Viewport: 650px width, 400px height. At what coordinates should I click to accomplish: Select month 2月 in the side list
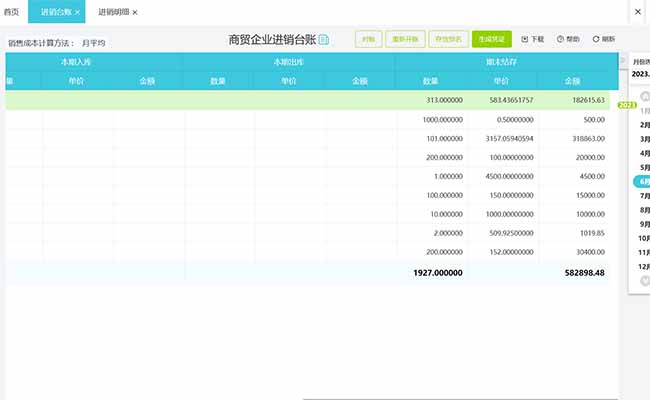pos(645,125)
